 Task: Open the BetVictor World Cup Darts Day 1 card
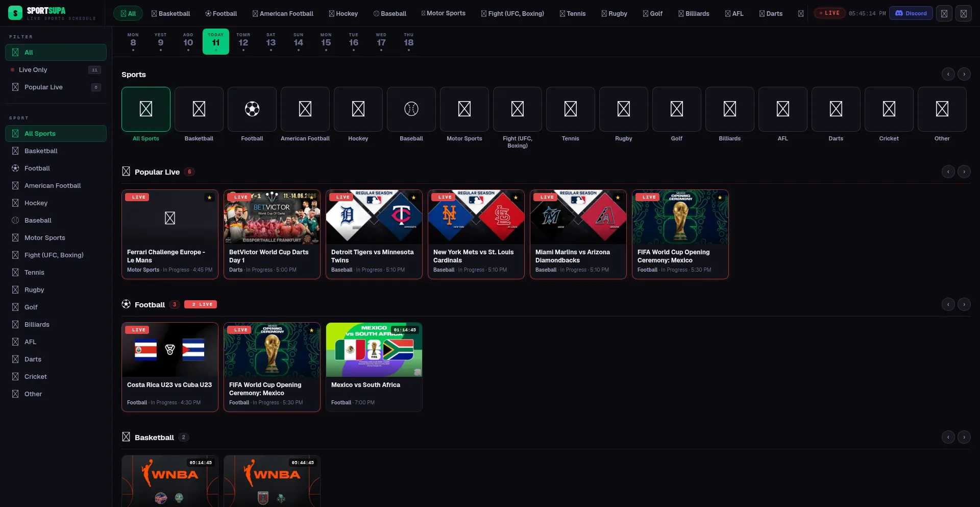(272, 234)
